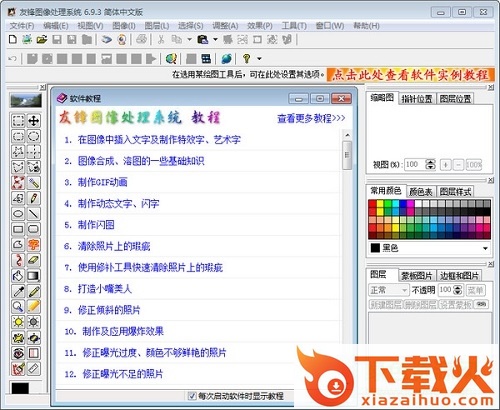Switch to the 边框和图片 tab
Screen dimensions: 500x410
point(459,276)
